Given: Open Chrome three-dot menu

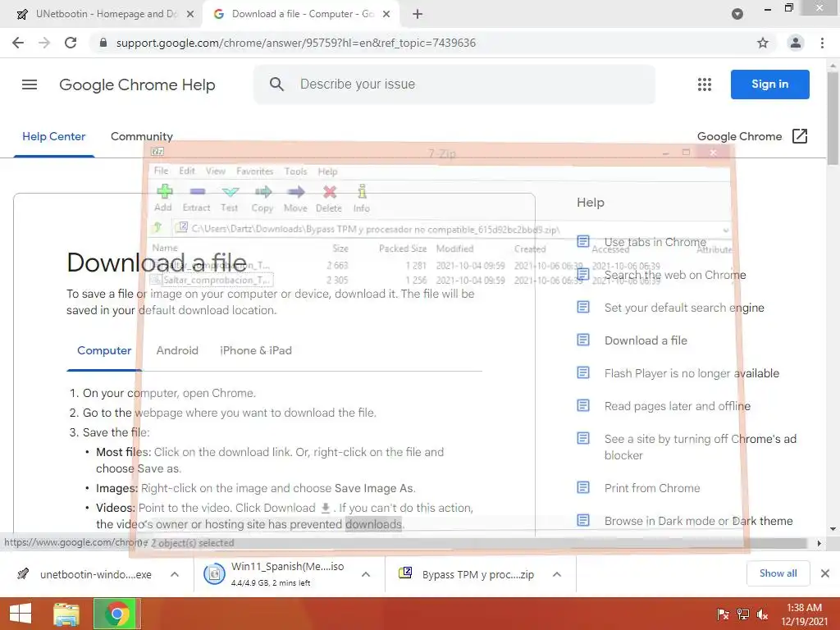Looking at the screenshot, I should tap(822, 43).
